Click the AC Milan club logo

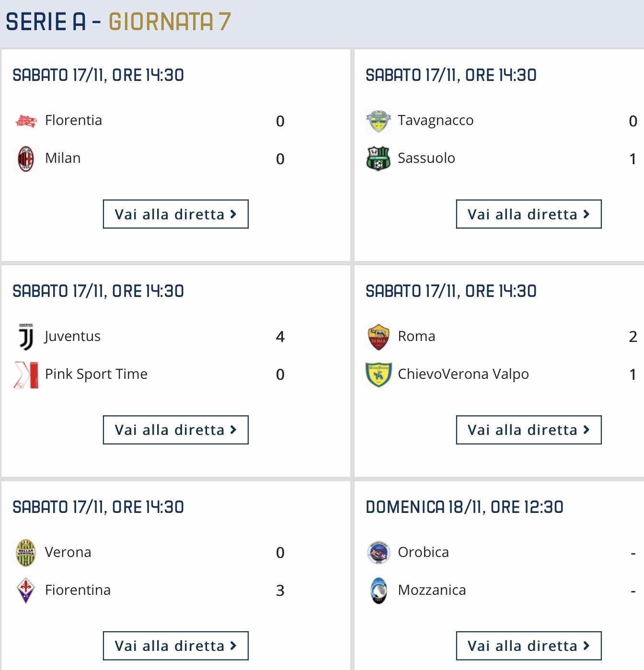tap(26, 159)
